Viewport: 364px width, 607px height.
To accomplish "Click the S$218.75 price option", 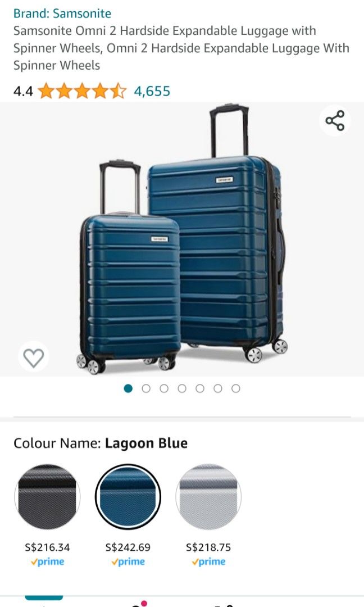I will point(208,547).
